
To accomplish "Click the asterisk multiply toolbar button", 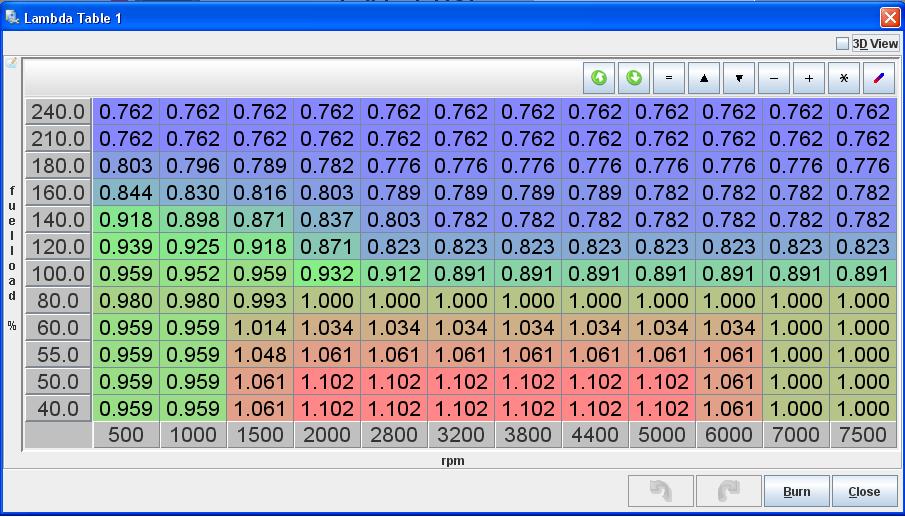I will coord(844,78).
